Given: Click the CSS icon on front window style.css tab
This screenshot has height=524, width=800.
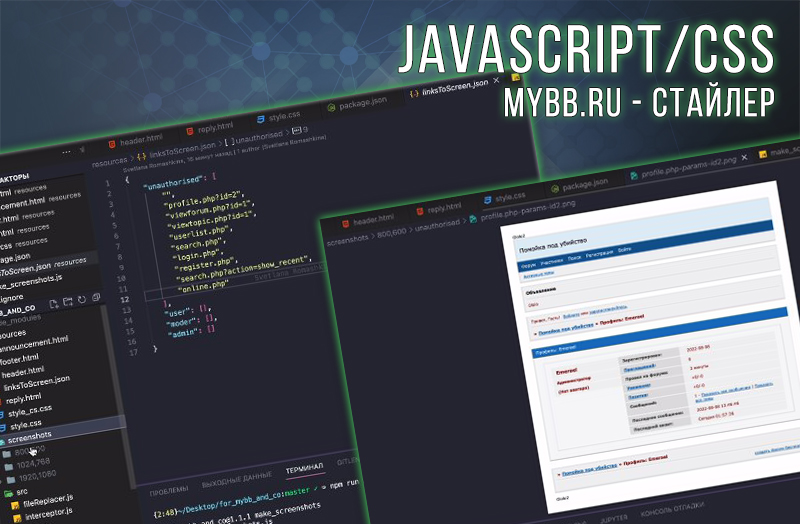Looking at the screenshot, I should coord(487,199).
